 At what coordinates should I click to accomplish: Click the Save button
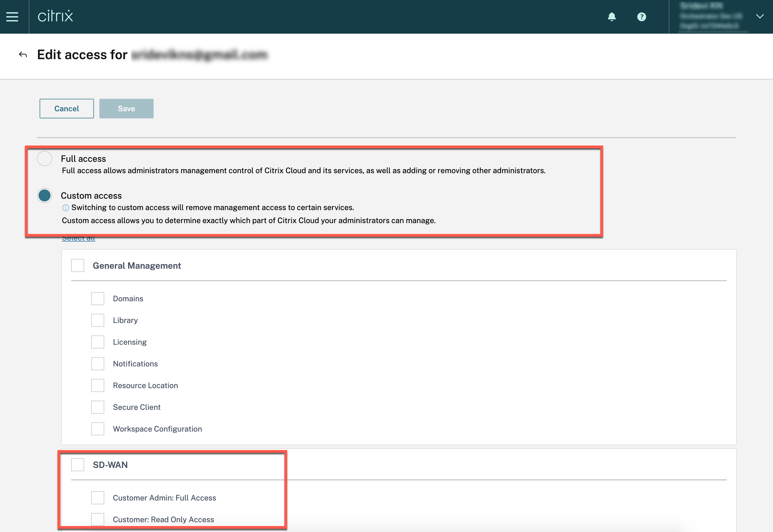126,109
